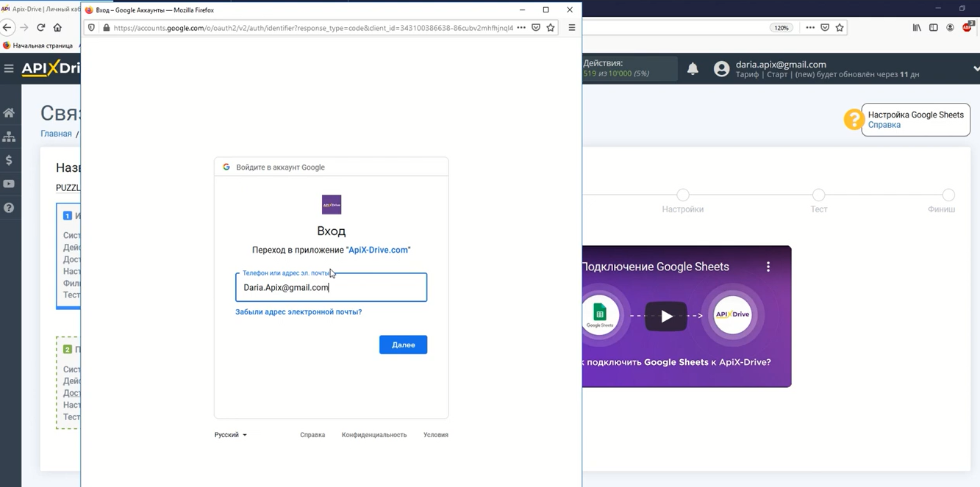
Task: Open the video three-dots options menu
Action: [768, 267]
